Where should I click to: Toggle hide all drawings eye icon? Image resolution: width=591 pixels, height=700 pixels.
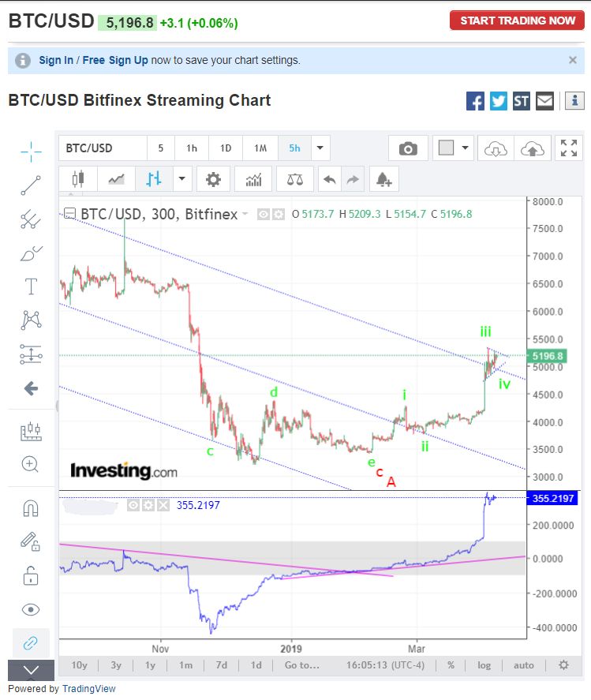tap(31, 609)
